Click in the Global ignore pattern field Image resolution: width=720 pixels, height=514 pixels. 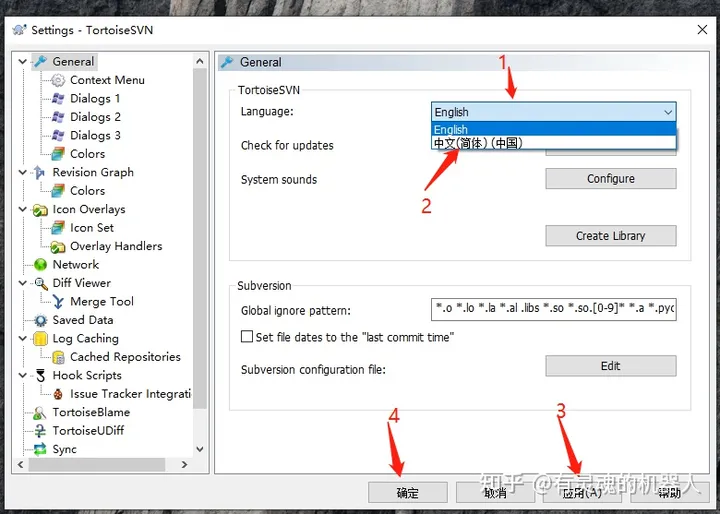tap(553, 311)
